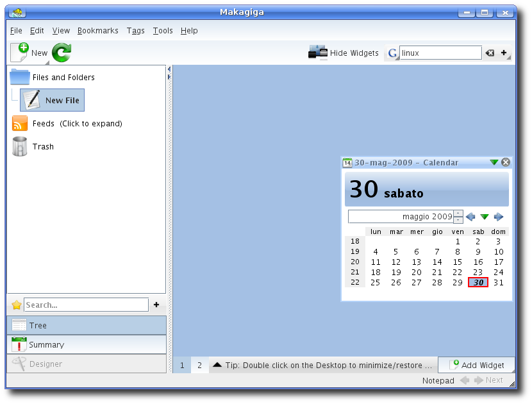Go to previous month arrow
532x404 pixels.
(x=470, y=217)
